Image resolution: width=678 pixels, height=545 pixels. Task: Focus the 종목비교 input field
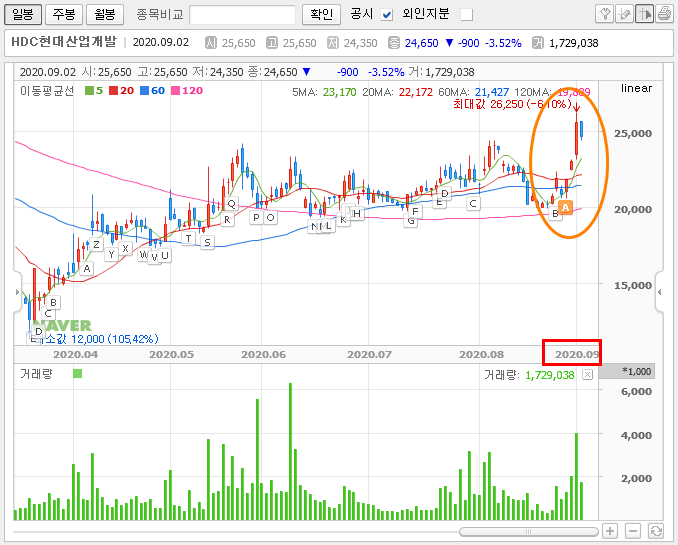point(243,15)
